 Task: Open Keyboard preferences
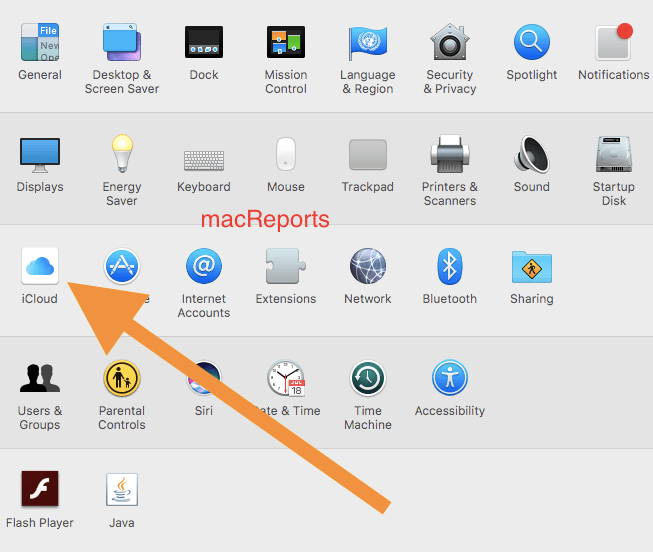[x=204, y=160]
